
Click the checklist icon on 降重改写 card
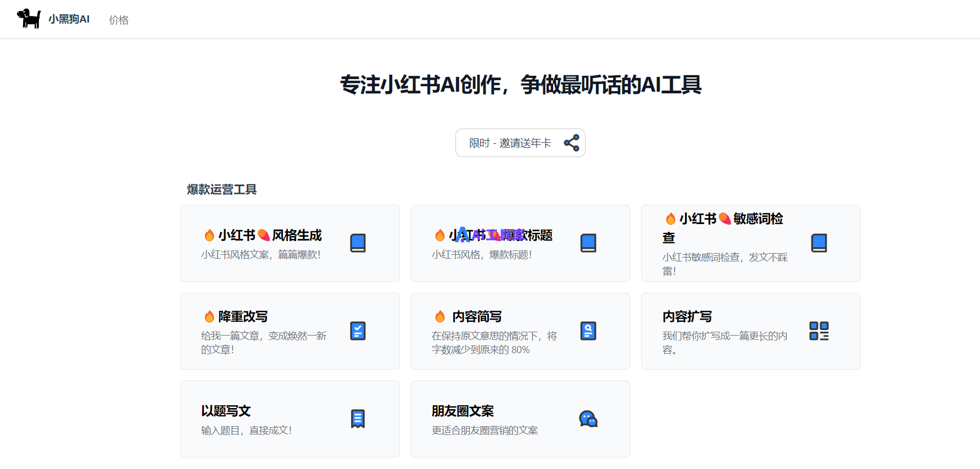[358, 331]
